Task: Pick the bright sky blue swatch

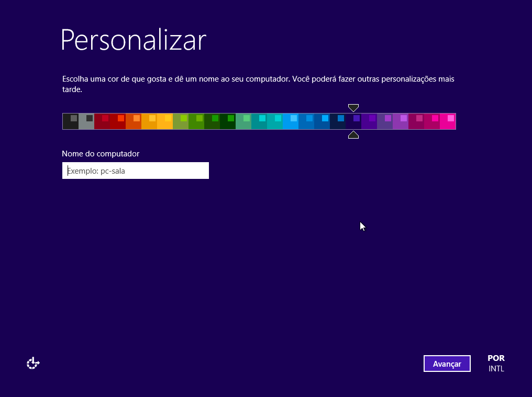Action: point(290,121)
